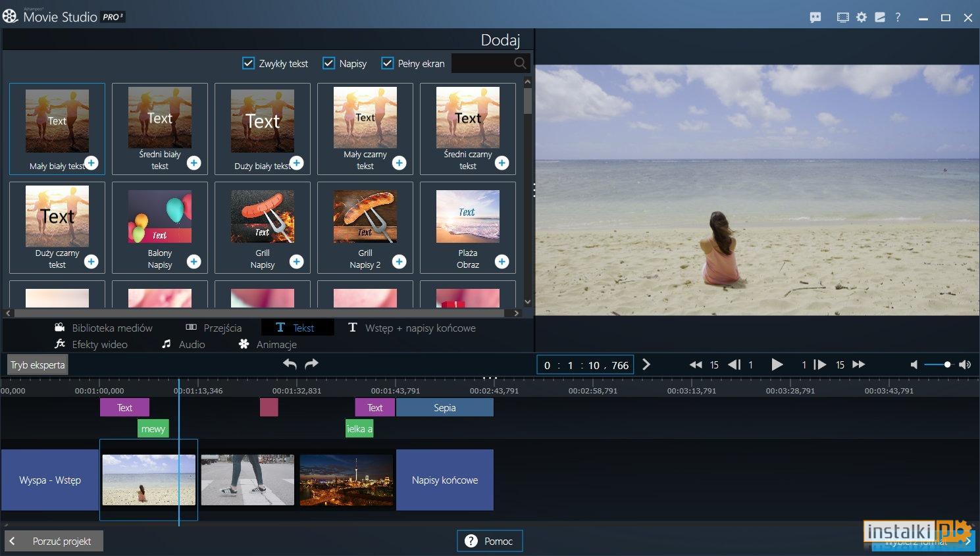Adjust the volume slider handle
Image resolution: width=980 pixels, height=556 pixels.
click(x=947, y=365)
